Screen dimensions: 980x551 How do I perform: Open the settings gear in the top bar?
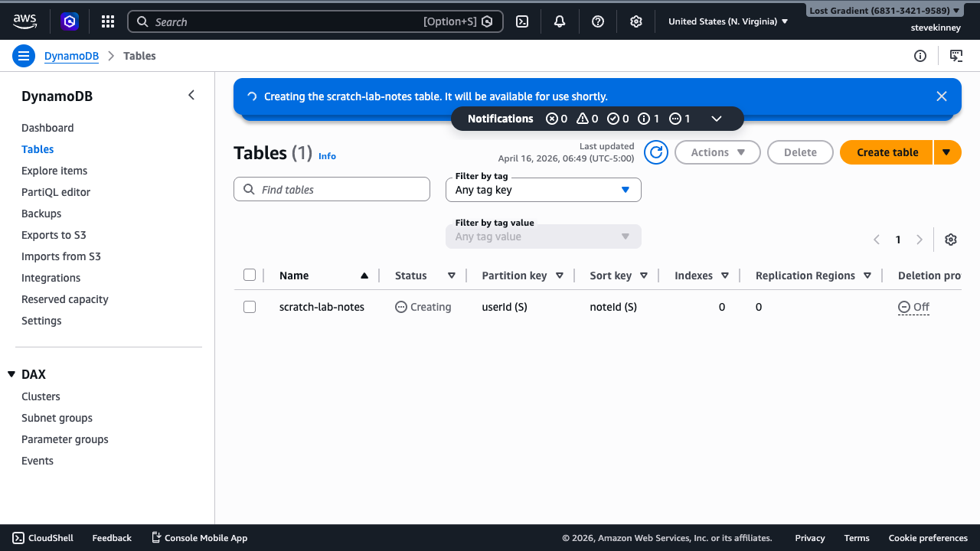click(x=635, y=21)
